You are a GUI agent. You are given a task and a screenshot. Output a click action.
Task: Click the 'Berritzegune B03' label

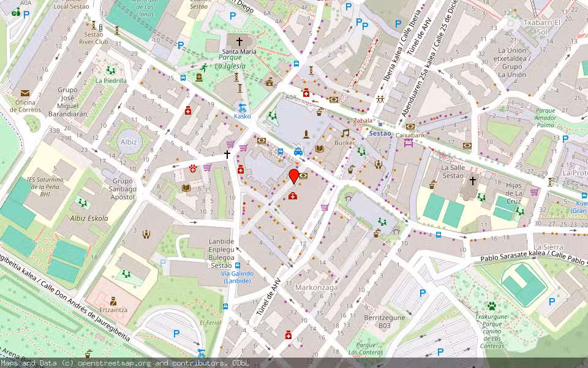pyautogui.click(x=385, y=321)
